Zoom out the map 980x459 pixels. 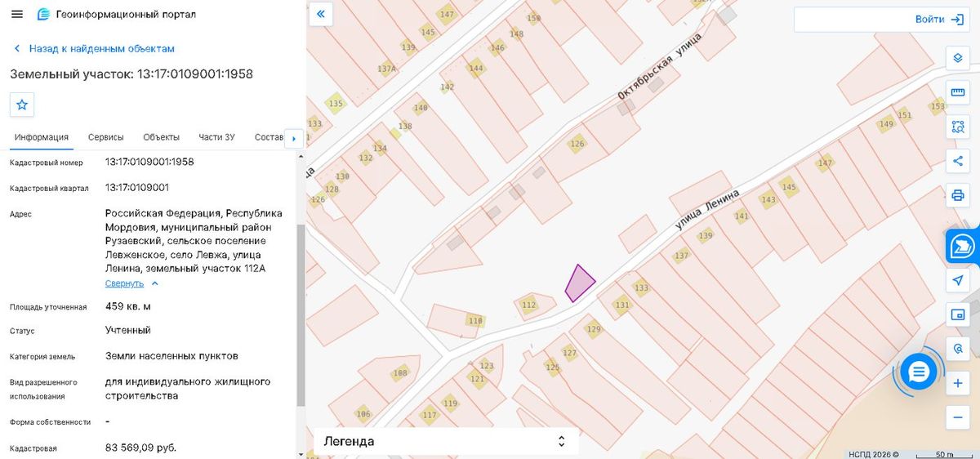coord(958,417)
